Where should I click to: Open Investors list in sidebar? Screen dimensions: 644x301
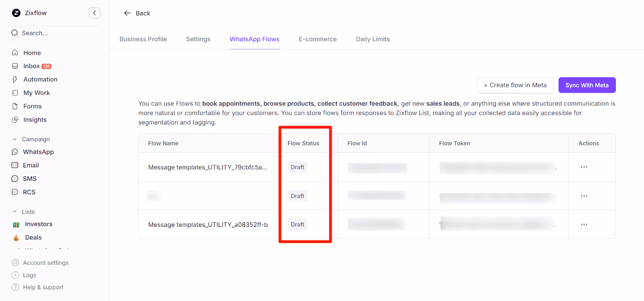tap(39, 224)
